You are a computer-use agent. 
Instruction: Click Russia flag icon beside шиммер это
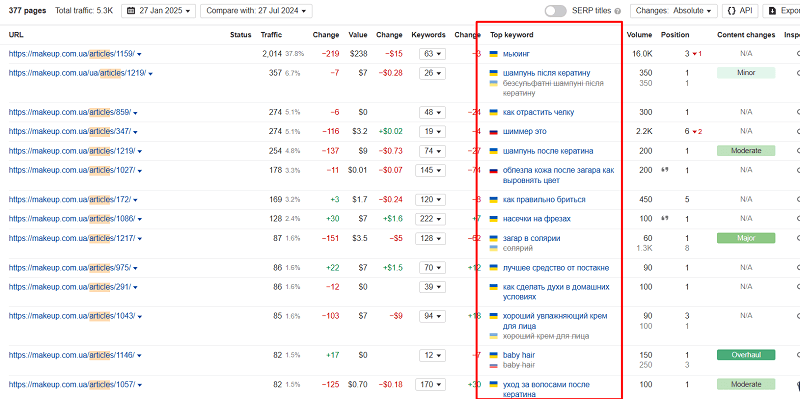(x=493, y=132)
